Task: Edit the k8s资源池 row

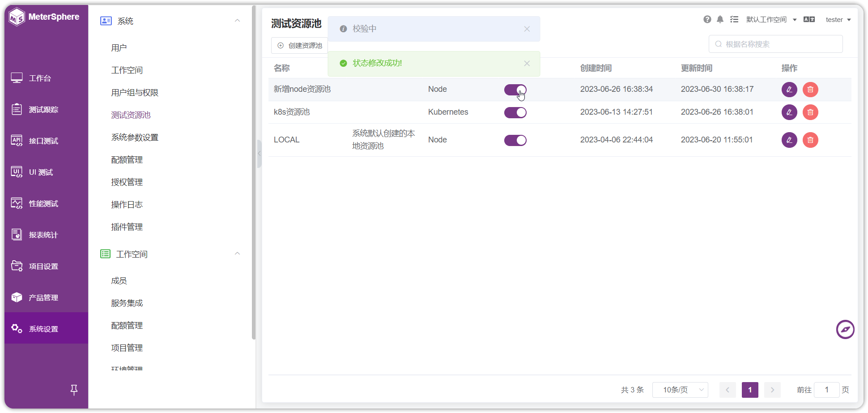Action: click(x=789, y=112)
